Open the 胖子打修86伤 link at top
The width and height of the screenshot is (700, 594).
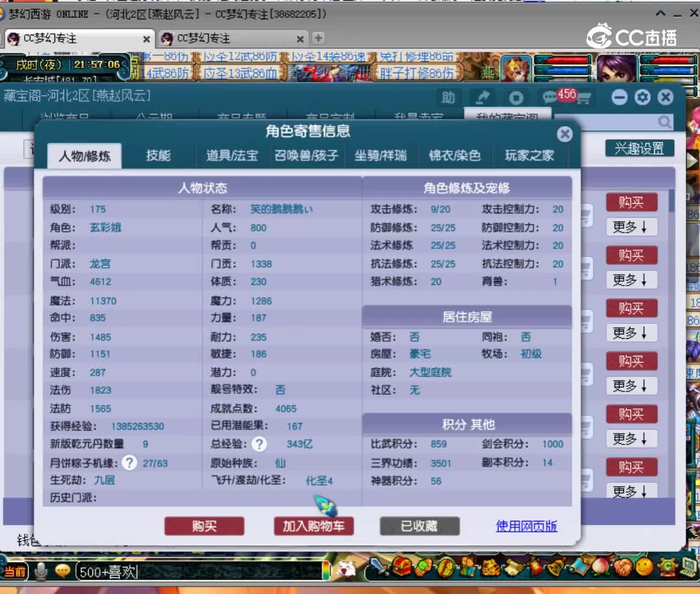click(x=417, y=73)
